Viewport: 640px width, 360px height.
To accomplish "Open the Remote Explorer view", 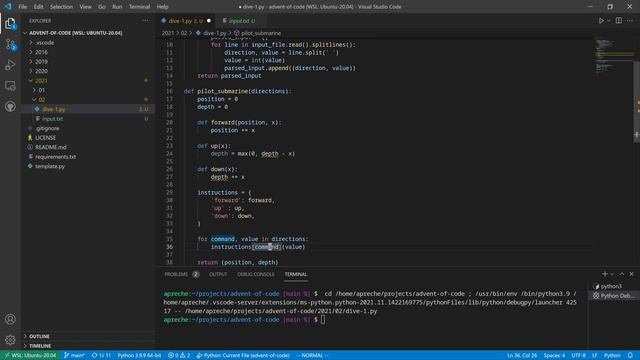I will (x=10, y=86).
